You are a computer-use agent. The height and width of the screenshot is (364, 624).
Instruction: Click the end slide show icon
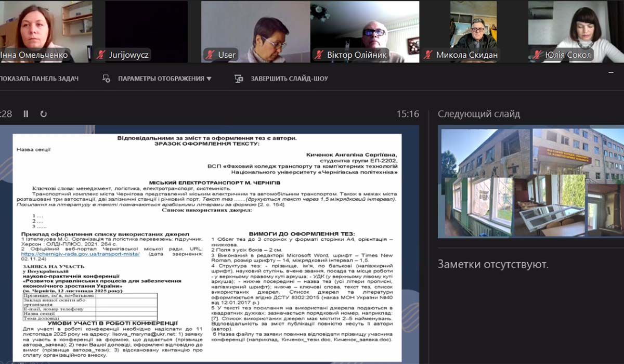(x=239, y=79)
